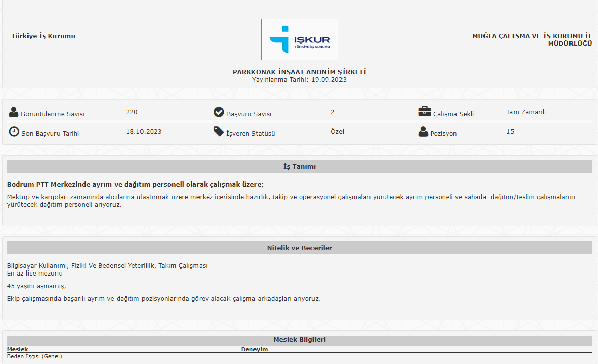Click MUĞLA ÇALIŞMA VE İŞ KURUMU İL MÜDÜRLÜĞÜ heading
The width and height of the screenshot is (598, 364).
532,40
